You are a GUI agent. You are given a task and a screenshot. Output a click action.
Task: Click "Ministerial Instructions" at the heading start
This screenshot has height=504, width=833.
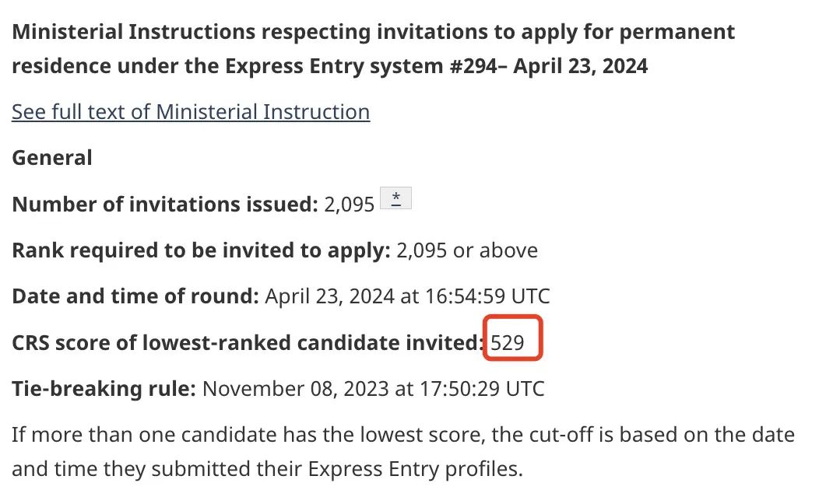132,33
